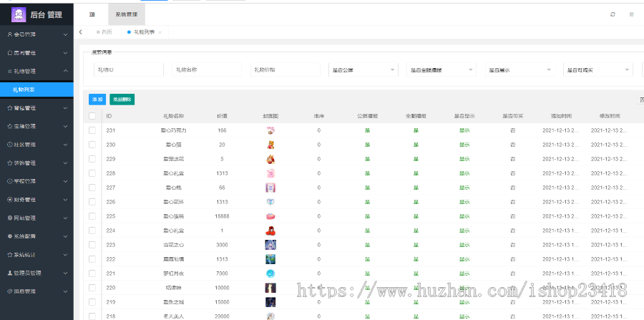
Task: Open the 是否展示 filter dropdown
Action: [520, 70]
